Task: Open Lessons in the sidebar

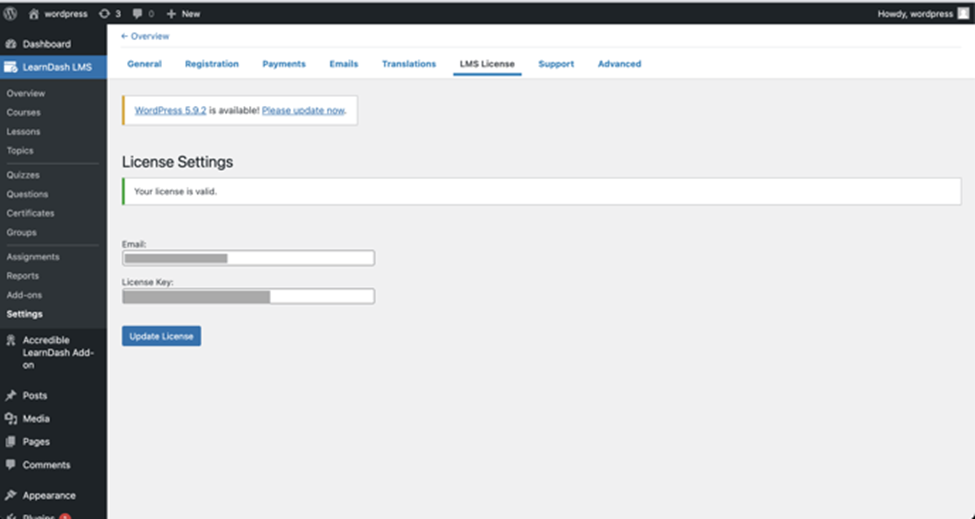Action: click(x=24, y=132)
